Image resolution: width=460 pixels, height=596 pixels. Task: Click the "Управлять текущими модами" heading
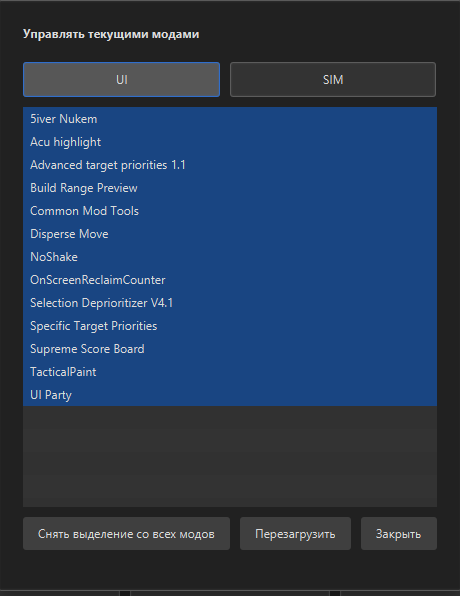[111, 34]
